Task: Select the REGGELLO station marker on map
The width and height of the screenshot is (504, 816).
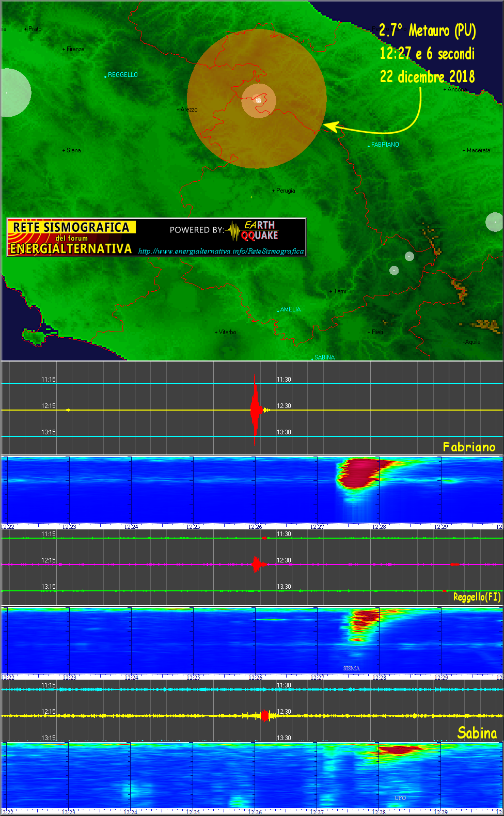Action: point(105,76)
